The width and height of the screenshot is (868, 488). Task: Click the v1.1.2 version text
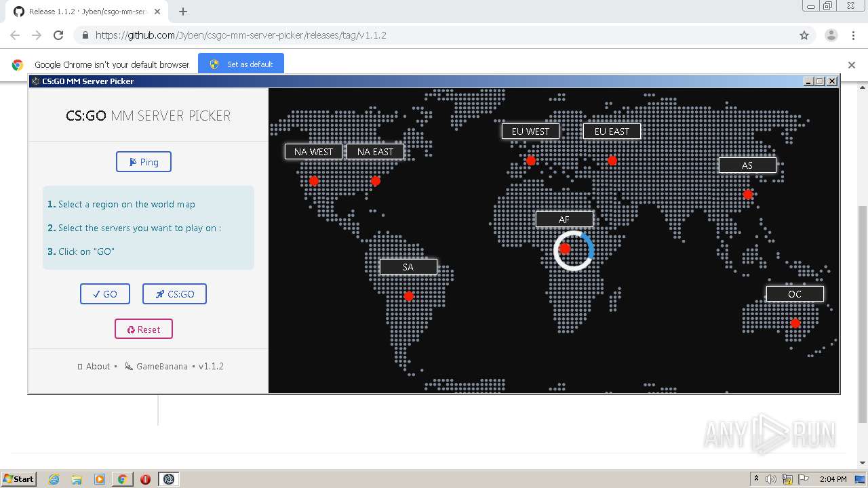pos(211,366)
